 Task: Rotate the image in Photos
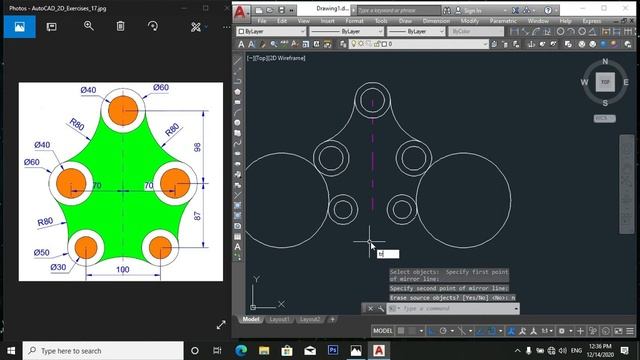coord(153,26)
